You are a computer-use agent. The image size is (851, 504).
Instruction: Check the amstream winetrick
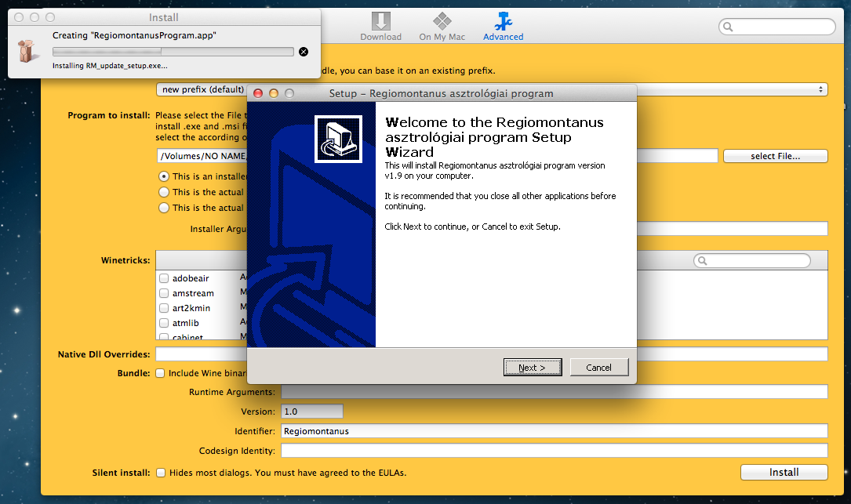click(164, 293)
